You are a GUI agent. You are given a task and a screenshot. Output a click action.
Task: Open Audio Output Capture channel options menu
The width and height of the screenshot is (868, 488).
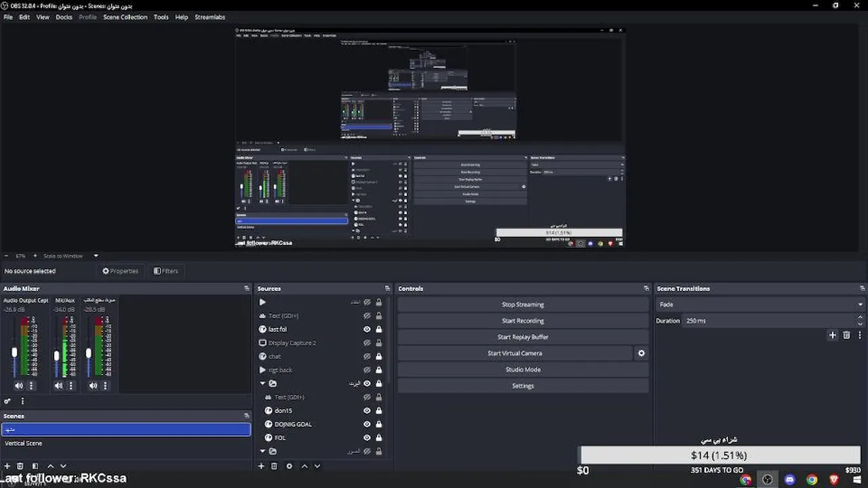[x=31, y=386]
